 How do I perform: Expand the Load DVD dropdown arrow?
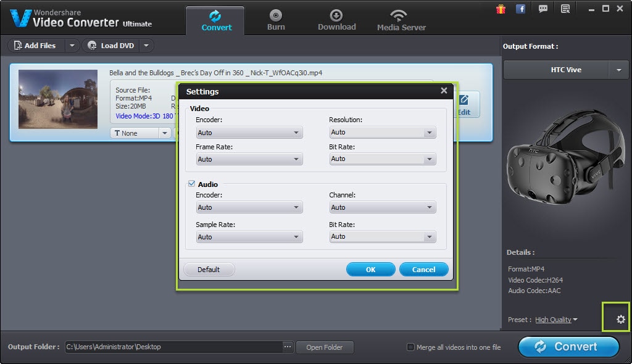146,46
